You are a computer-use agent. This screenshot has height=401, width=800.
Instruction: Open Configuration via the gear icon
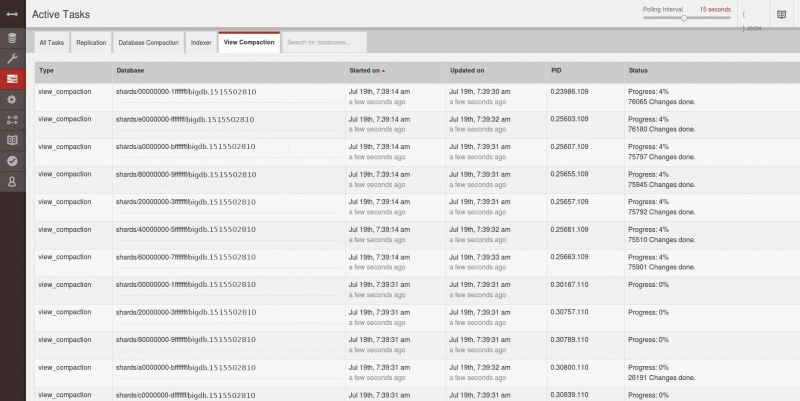click(12, 99)
